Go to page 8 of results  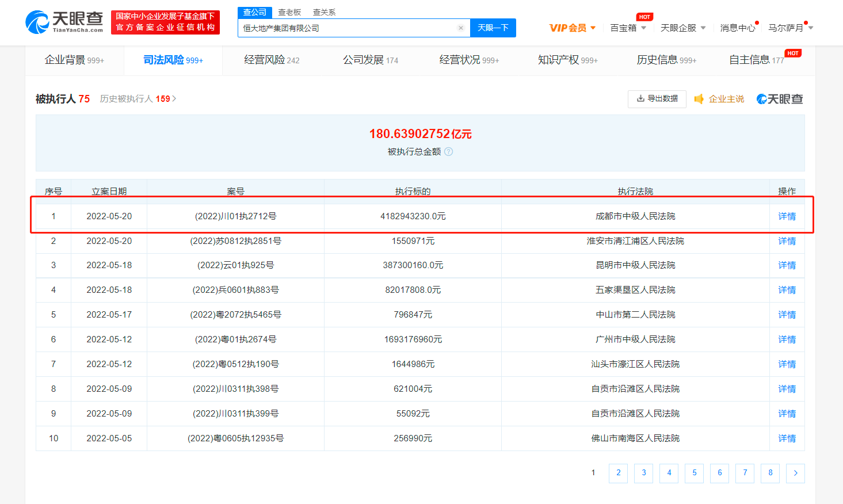click(x=770, y=473)
